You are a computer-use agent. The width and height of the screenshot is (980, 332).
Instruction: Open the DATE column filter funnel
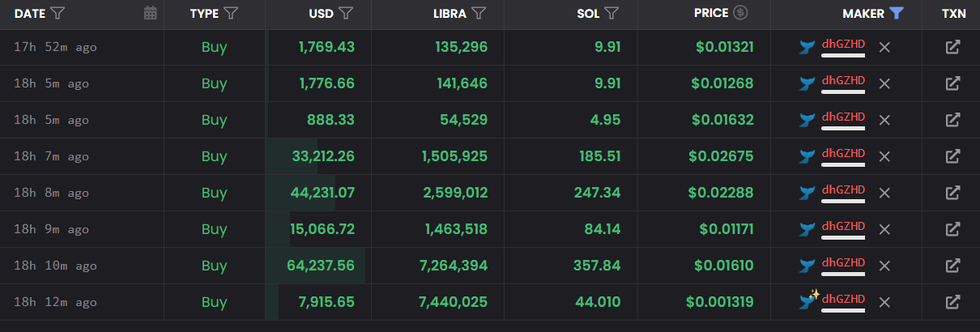click(57, 13)
